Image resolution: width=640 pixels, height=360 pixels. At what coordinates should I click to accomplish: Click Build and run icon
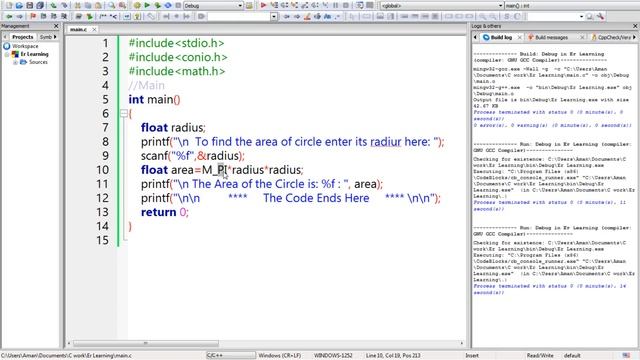(158, 6)
